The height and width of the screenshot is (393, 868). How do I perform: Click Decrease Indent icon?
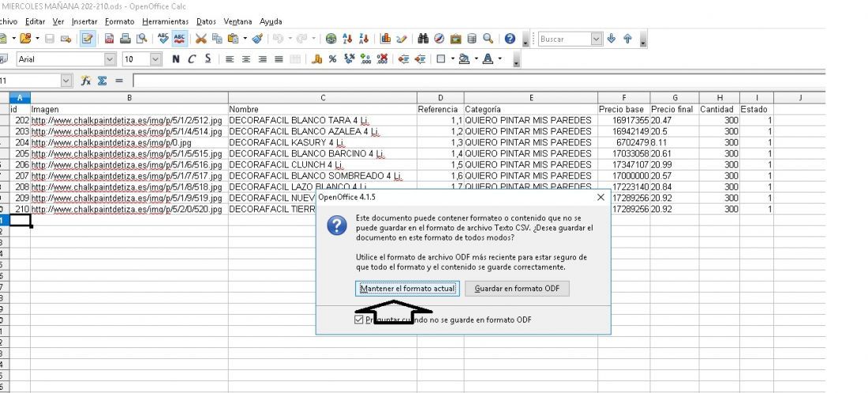click(x=403, y=58)
